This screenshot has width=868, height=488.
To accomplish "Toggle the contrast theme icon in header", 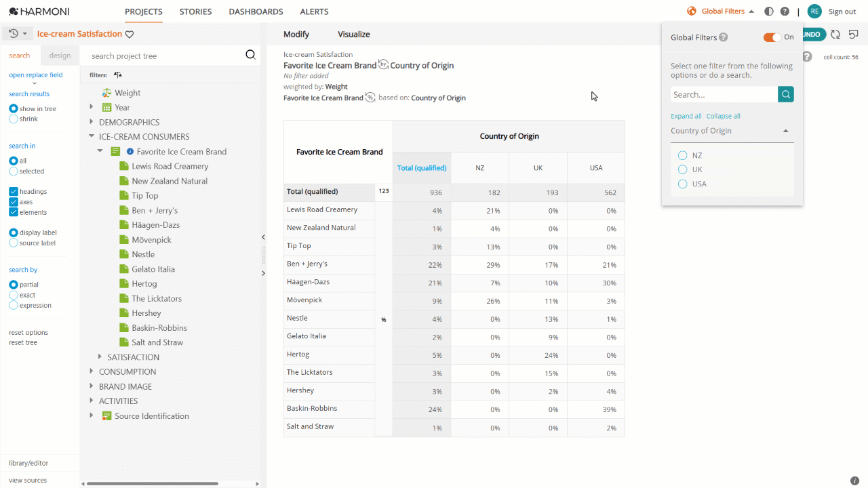I will point(768,12).
